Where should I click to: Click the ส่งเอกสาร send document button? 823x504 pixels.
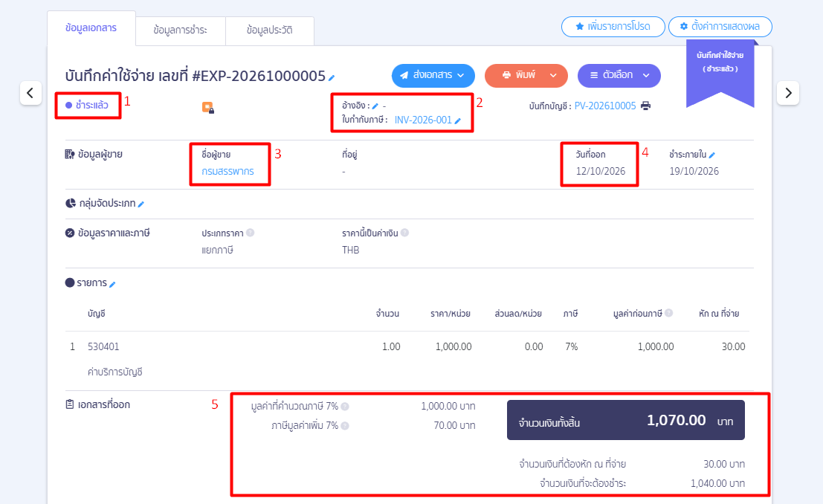click(433, 76)
